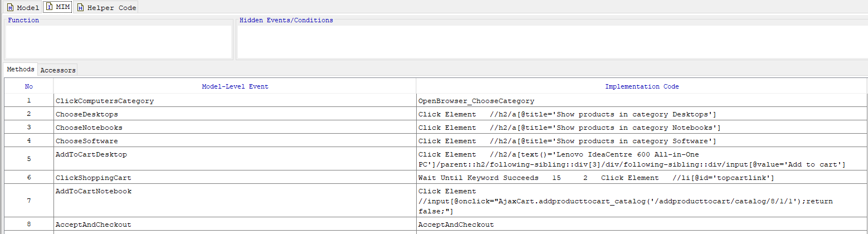This screenshot has width=868, height=234.
Task: Select the AddToCartDesktop event cell
Action: tap(235, 159)
